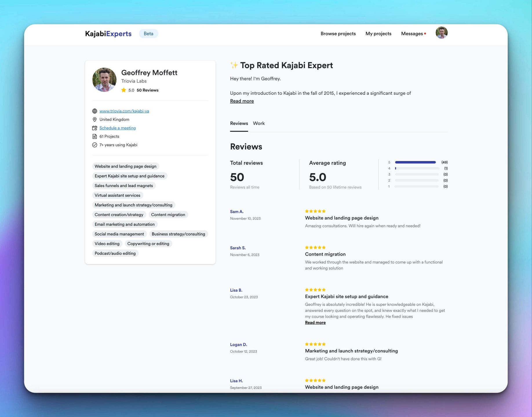Open the profile avatar in the top right

click(x=441, y=33)
